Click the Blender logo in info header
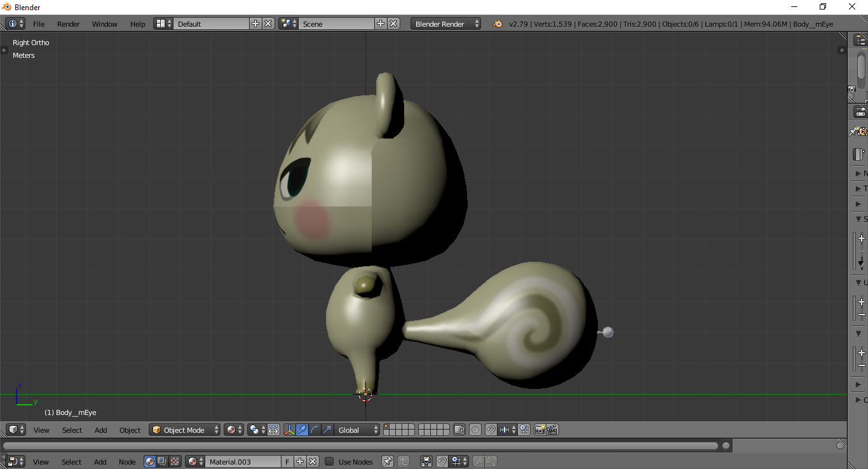The width and height of the screenshot is (868, 469). point(498,24)
